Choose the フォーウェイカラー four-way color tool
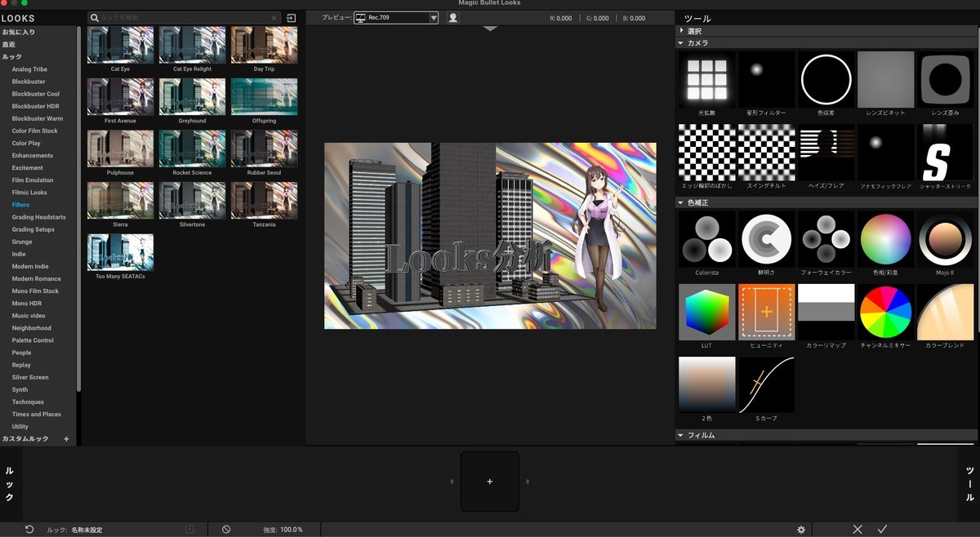 click(x=826, y=239)
